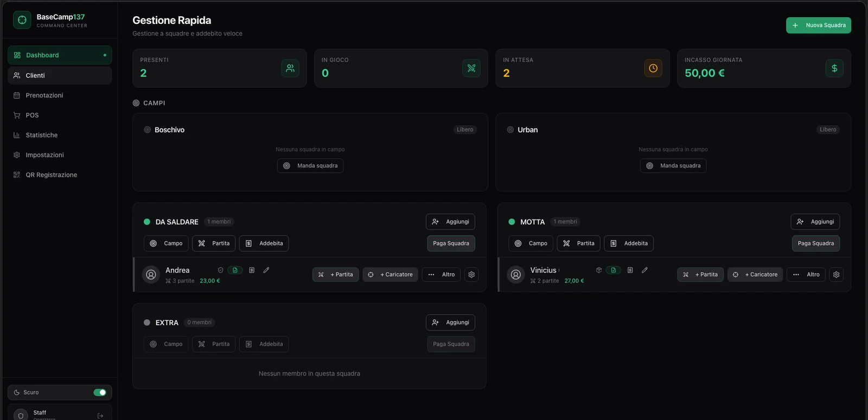Click Andrea's avatar icon

click(151, 275)
